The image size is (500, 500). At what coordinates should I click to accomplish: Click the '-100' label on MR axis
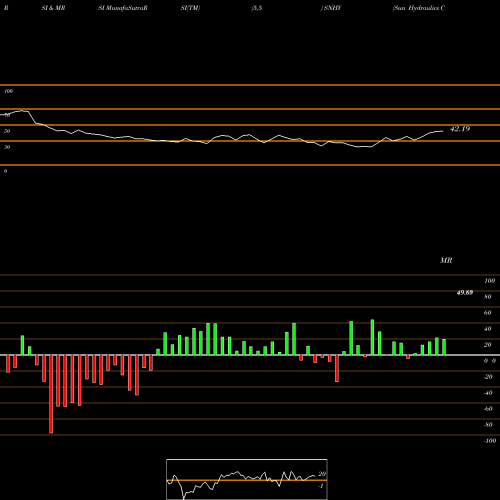tap(490, 441)
